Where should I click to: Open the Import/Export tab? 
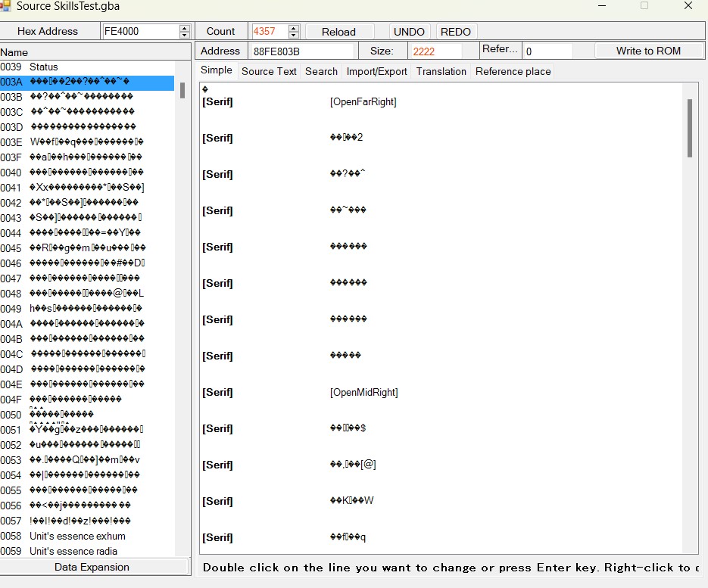pyautogui.click(x=376, y=71)
